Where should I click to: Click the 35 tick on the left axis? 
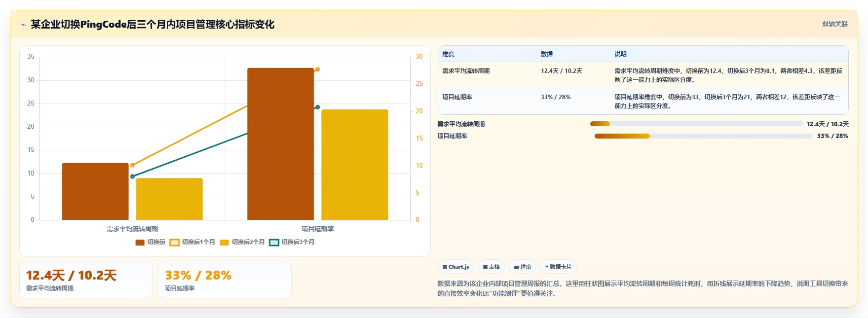tap(31, 57)
